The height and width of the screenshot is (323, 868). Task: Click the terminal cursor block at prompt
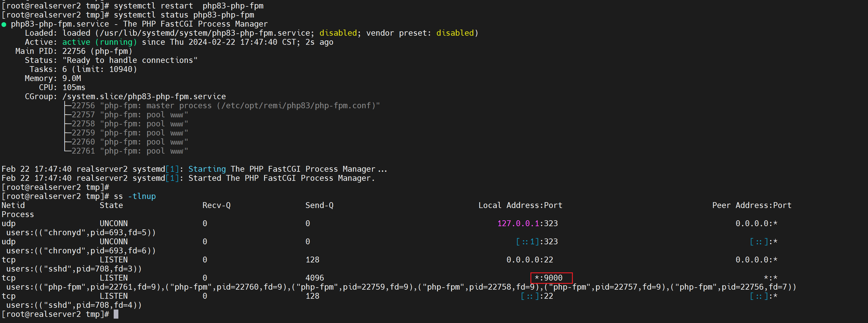click(x=116, y=314)
